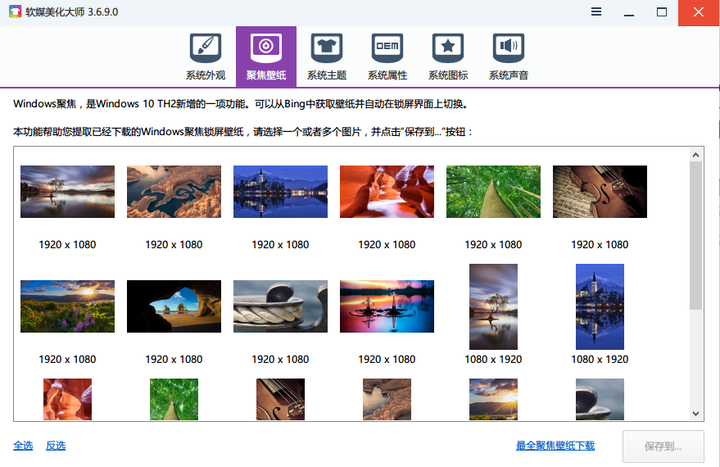Click 反选 invert selection link
Screen dimensions: 720x467
click(56, 445)
